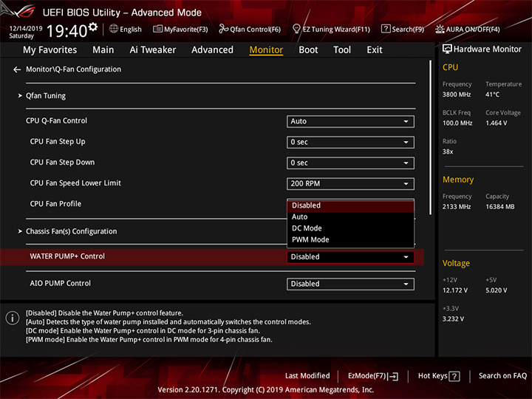Open the Ai Tweaker tab
Viewport: 532px width, 399px height.
[153, 50]
